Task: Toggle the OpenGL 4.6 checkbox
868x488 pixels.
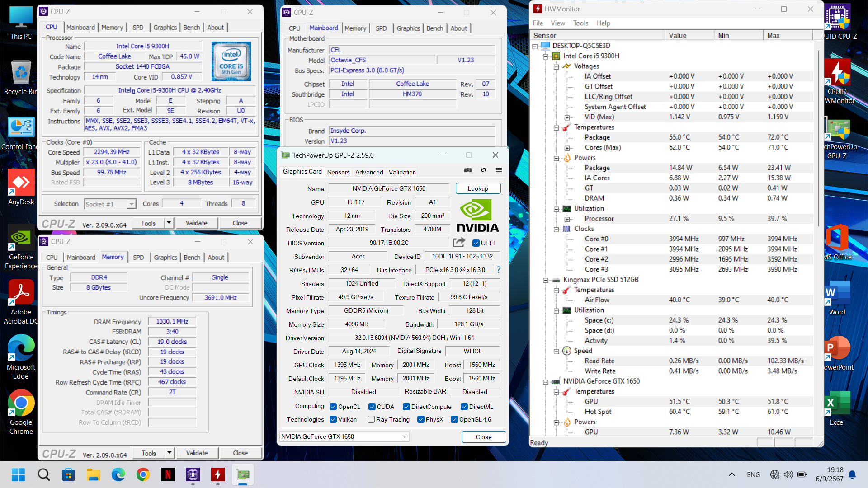Action: 454,419
